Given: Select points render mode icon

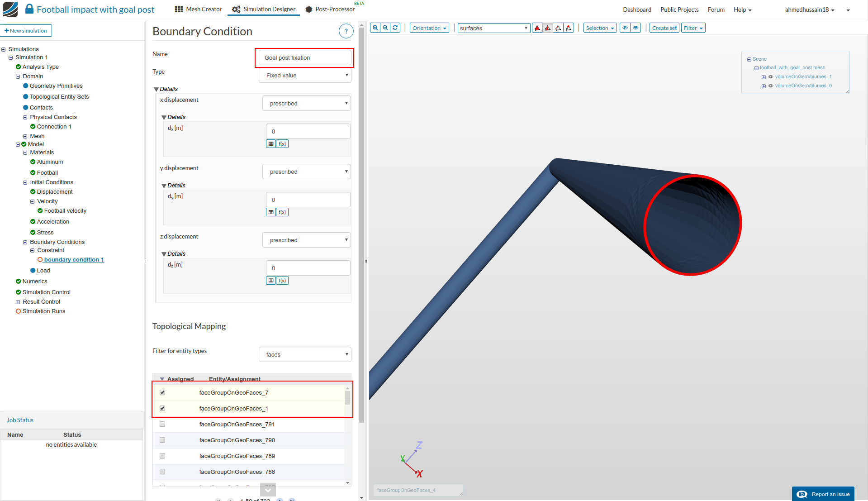Looking at the screenshot, I should [569, 28].
